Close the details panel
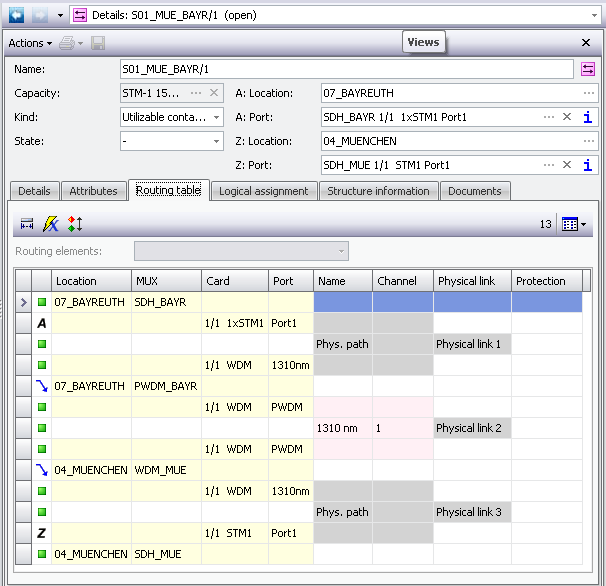 [x=586, y=43]
